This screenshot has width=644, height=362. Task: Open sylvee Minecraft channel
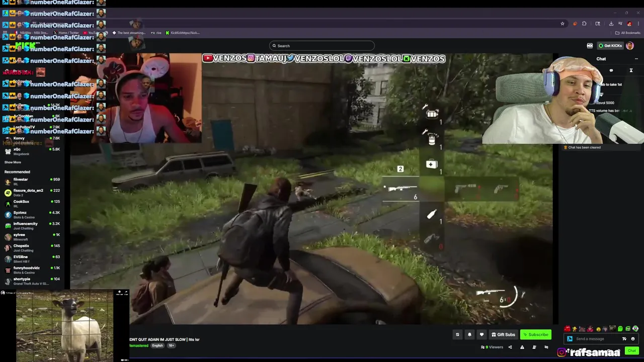tap(31, 237)
